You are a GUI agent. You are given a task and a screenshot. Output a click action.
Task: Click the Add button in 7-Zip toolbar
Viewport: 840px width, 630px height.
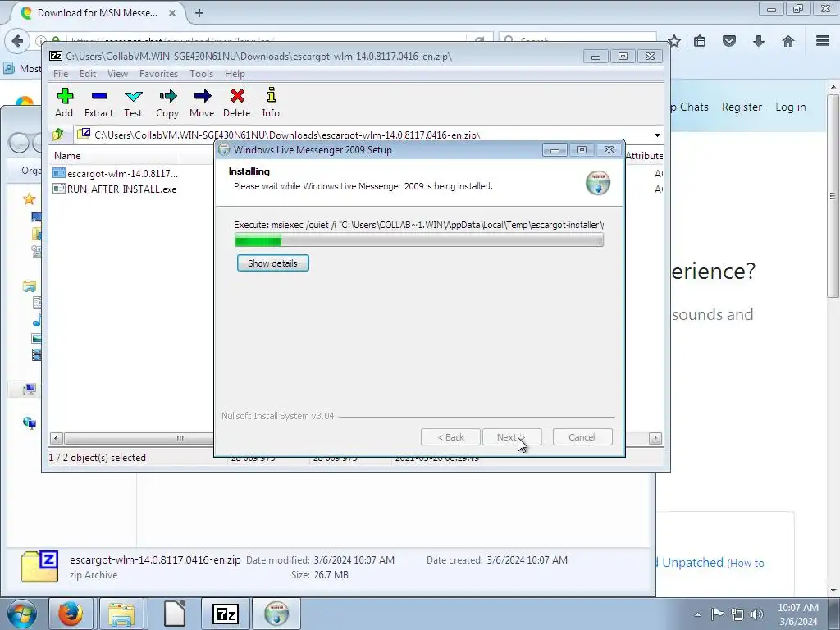coord(64,103)
